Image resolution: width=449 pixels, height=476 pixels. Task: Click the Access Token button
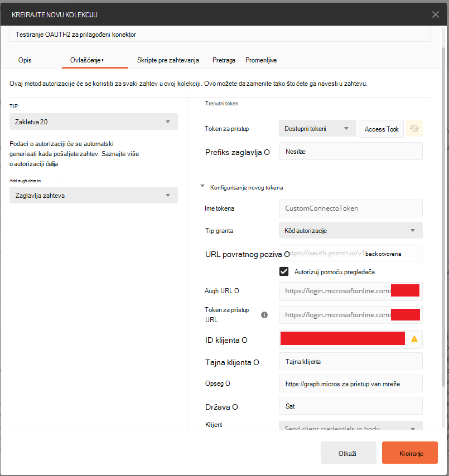point(382,129)
